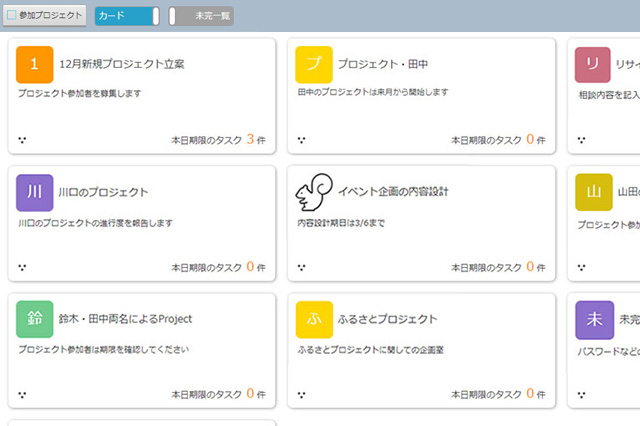Viewport: 640px width, 426px height.
Task: Tick the 参加プロジェクト checkbox
Action: pyautogui.click(x=11, y=16)
